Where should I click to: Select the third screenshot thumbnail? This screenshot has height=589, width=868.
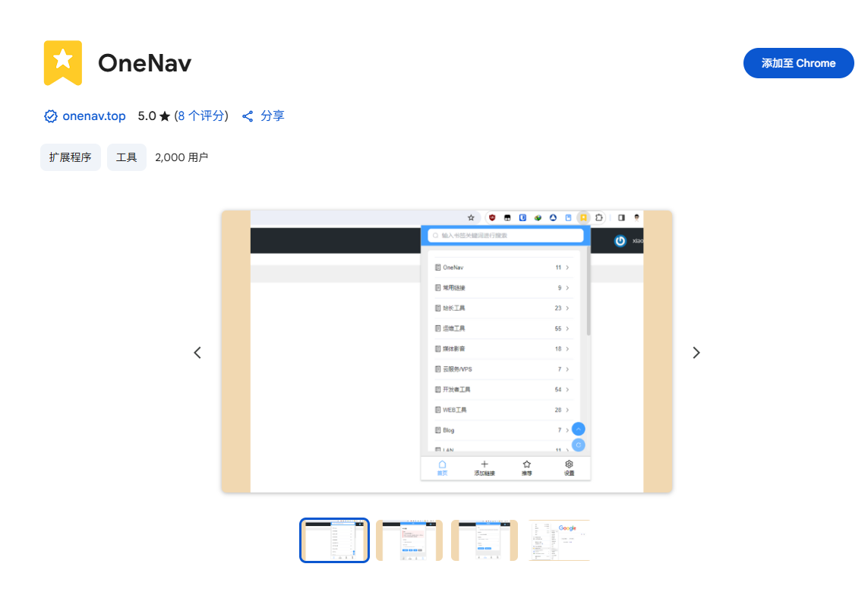point(485,540)
